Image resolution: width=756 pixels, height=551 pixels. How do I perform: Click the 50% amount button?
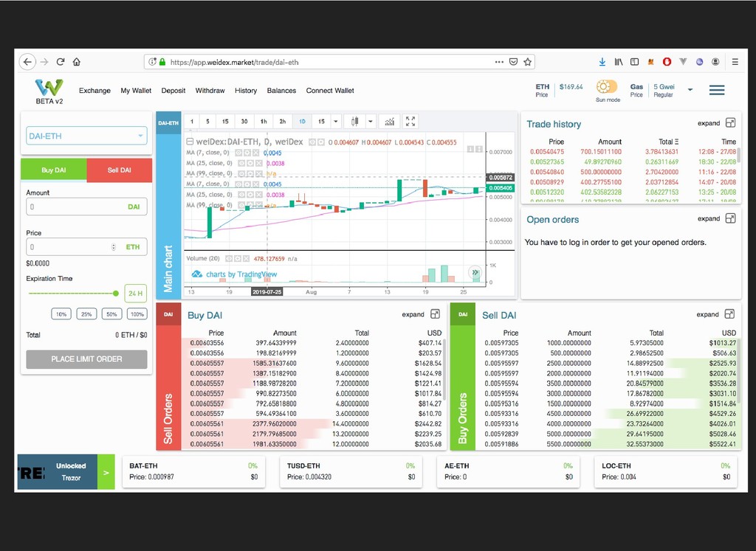point(112,314)
